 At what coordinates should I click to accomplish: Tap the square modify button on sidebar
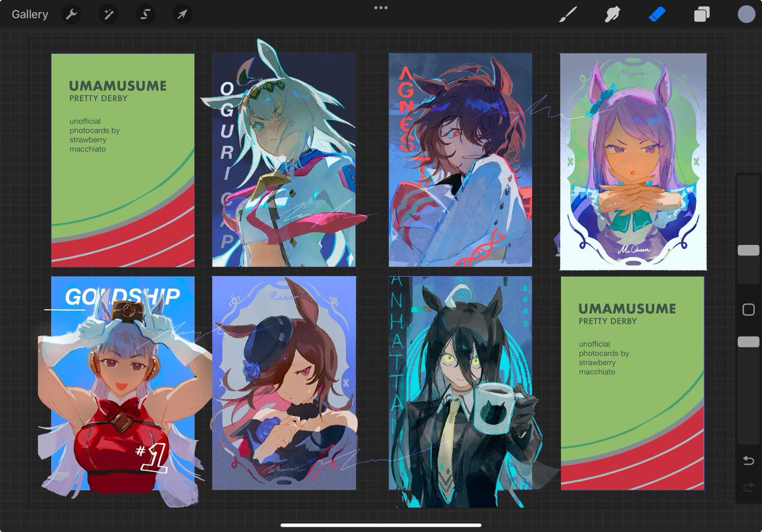pos(749,310)
